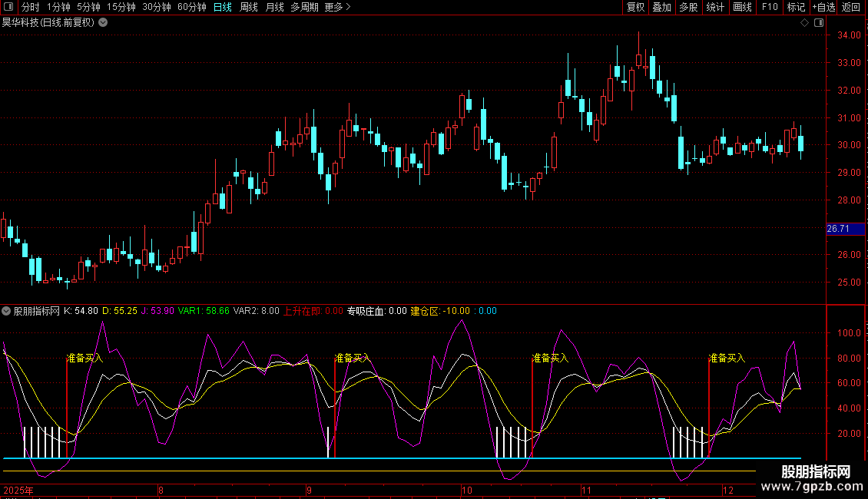Screen dimensions: 868x499
Task: Open the 标记 marking tool
Action: (796, 8)
